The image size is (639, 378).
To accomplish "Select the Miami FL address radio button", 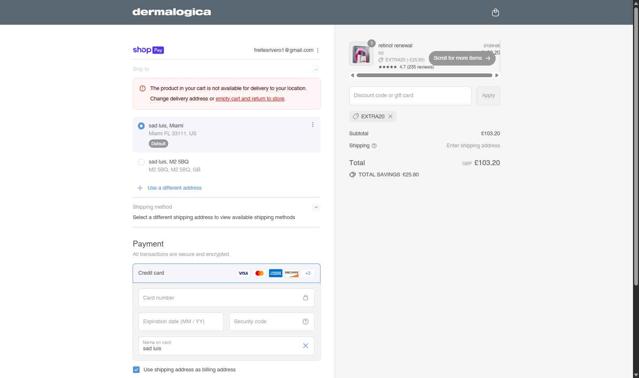I will (141, 126).
